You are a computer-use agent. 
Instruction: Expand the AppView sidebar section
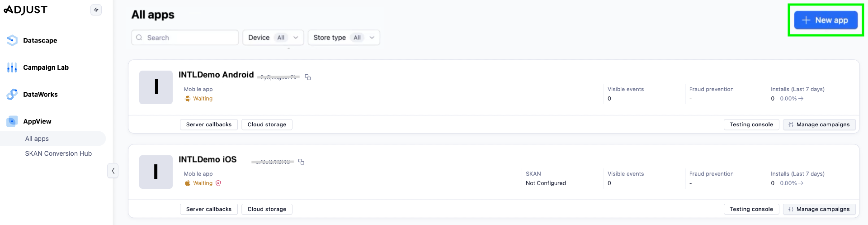point(37,121)
